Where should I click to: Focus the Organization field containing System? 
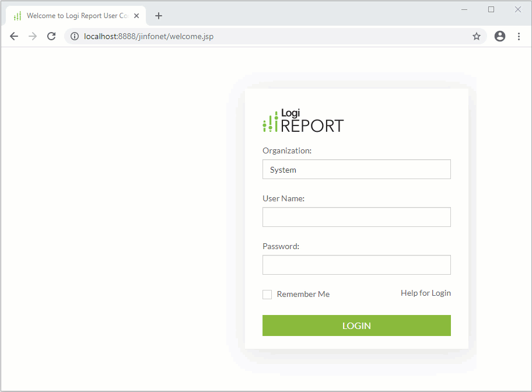coord(356,170)
